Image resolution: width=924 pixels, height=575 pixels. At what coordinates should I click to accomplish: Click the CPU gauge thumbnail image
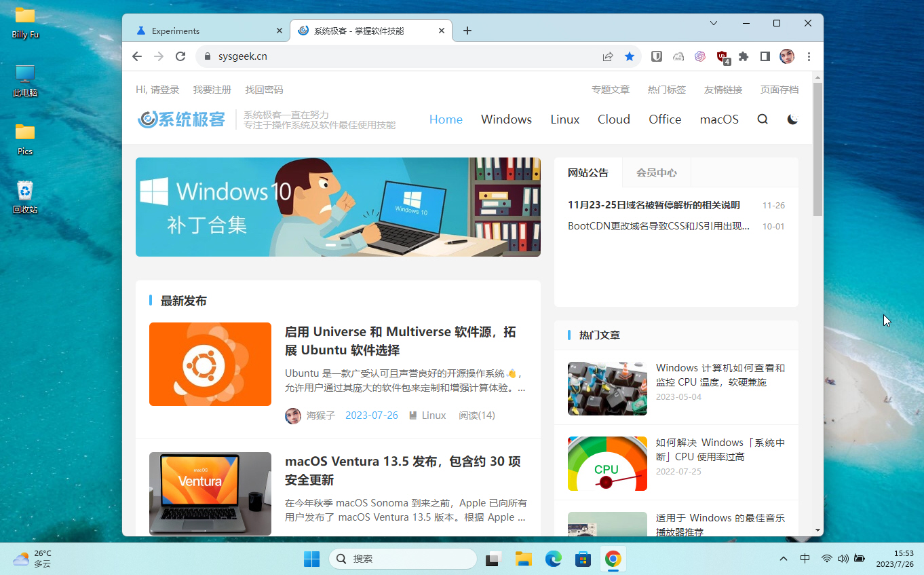click(607, 464)
